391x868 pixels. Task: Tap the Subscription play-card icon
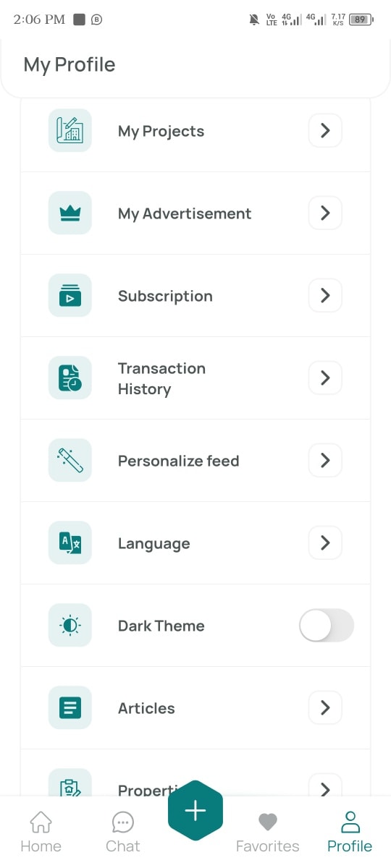(x=70, y=295)
